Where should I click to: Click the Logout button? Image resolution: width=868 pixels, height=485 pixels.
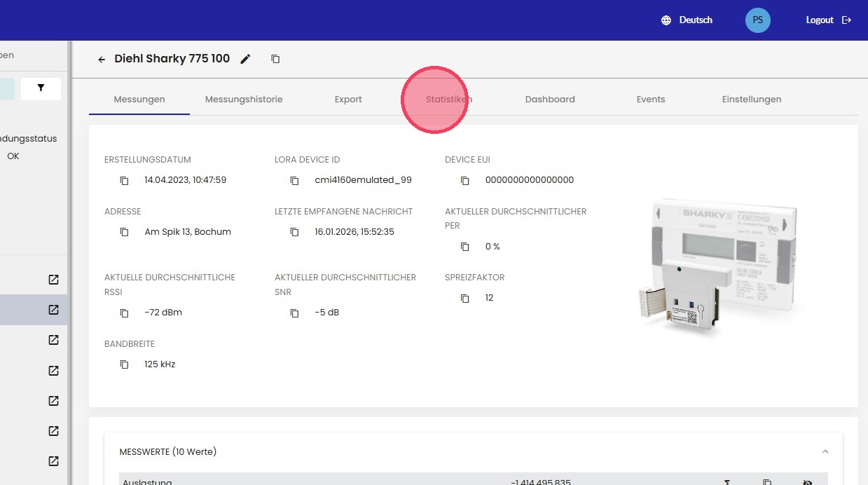(828, 20)
